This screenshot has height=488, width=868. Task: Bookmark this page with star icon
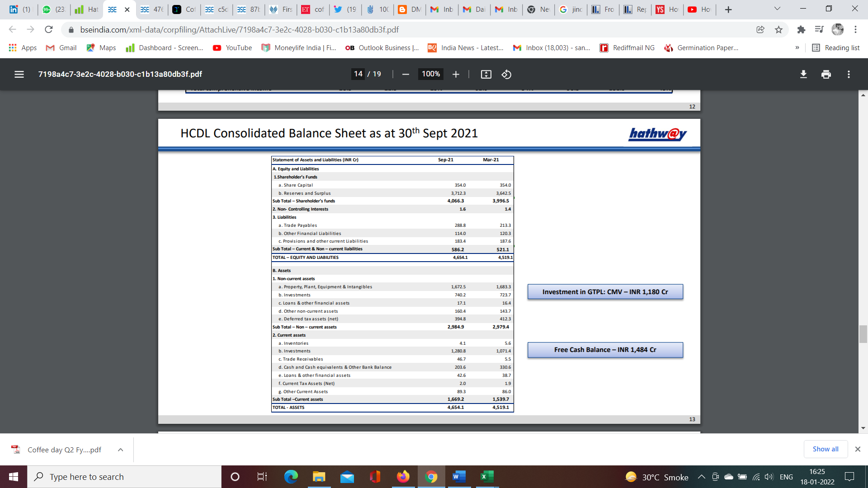coord(778,29)
